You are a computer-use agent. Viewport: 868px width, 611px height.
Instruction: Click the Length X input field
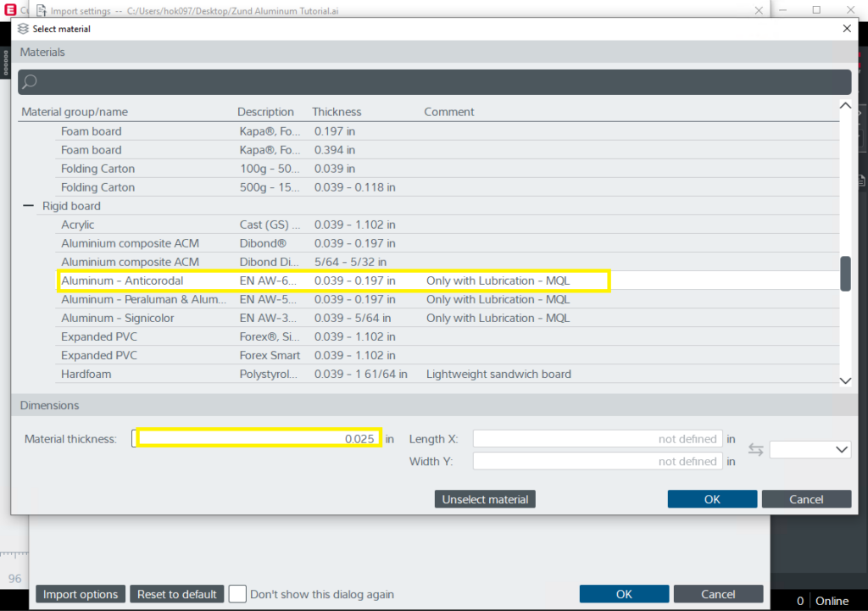pos(597,439)
